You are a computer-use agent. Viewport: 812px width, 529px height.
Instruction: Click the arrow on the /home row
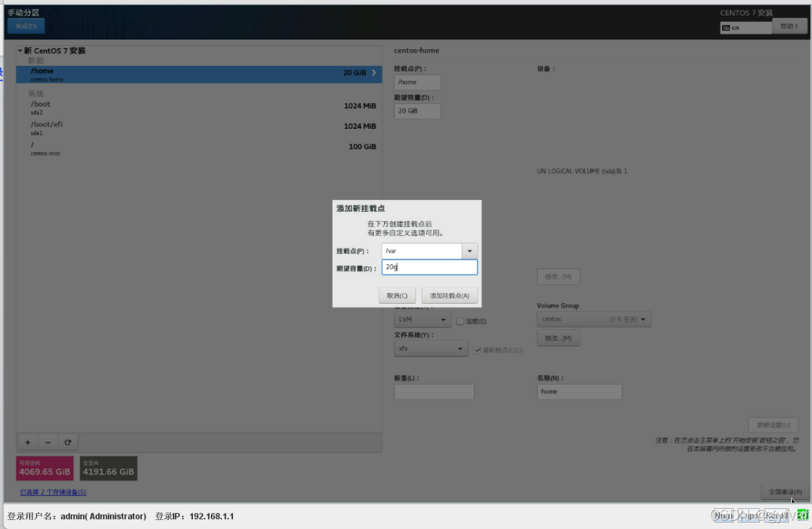[x=373, y=73]
